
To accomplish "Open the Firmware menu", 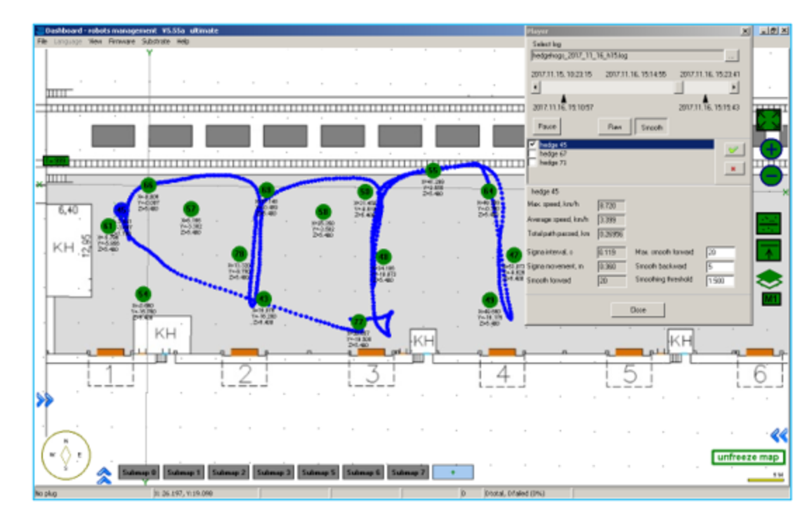I will pos(122,41).
